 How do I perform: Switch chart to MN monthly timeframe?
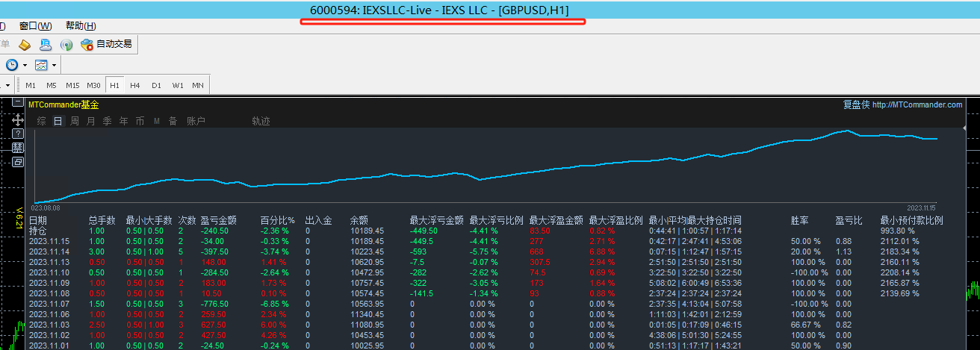click(x=198, y=85)
